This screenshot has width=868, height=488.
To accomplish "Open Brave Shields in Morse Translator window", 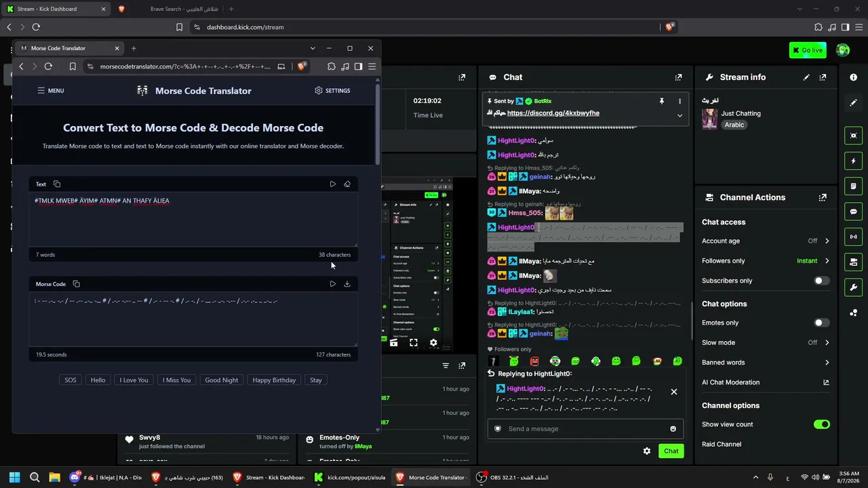I will 302,66.
